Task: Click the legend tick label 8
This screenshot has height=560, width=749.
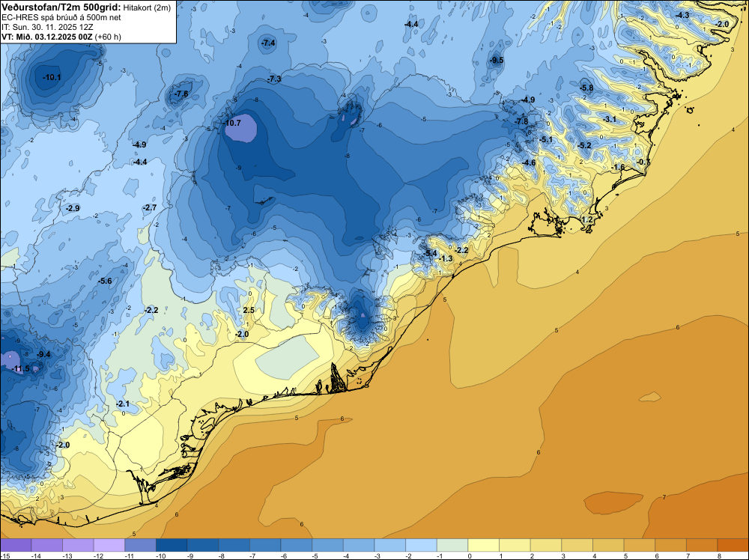Action: [x=719, y=556]
